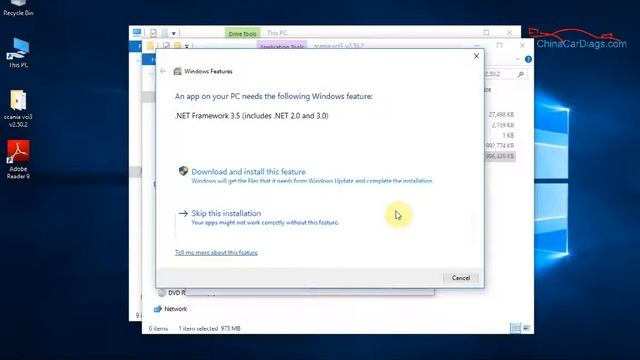Select the file sized 1 KB

point(508,135)
